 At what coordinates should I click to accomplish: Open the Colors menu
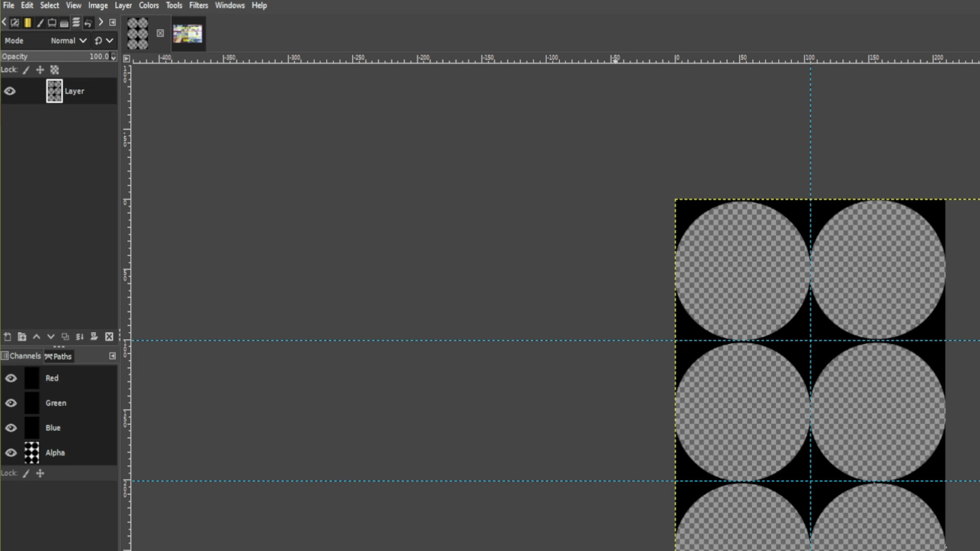pos(149,5)
